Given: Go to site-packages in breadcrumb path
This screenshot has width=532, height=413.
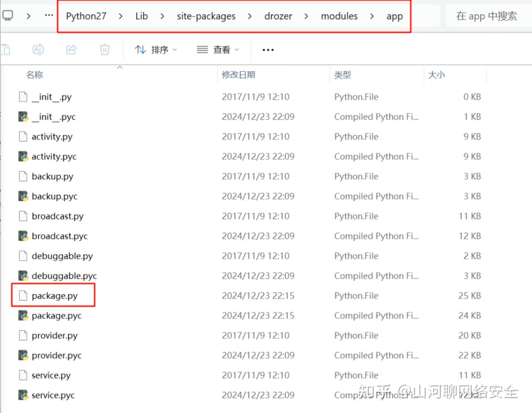Looking at the screenshot, I should [x=206, y=16].
